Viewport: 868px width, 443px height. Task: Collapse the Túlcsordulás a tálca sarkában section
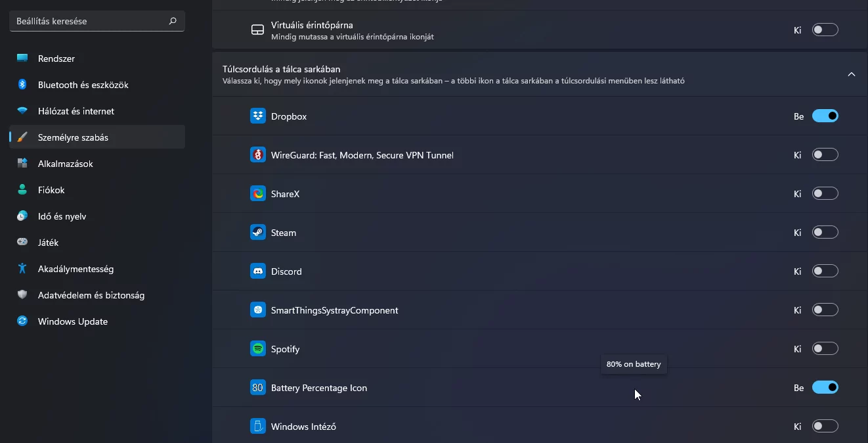pos(852,74)
